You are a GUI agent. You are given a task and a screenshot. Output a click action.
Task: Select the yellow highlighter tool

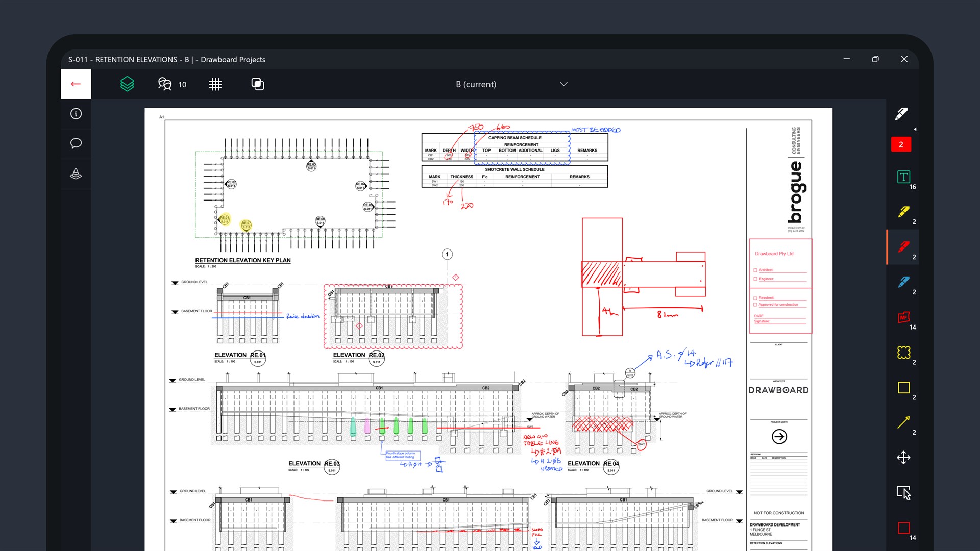click(903, 212)
